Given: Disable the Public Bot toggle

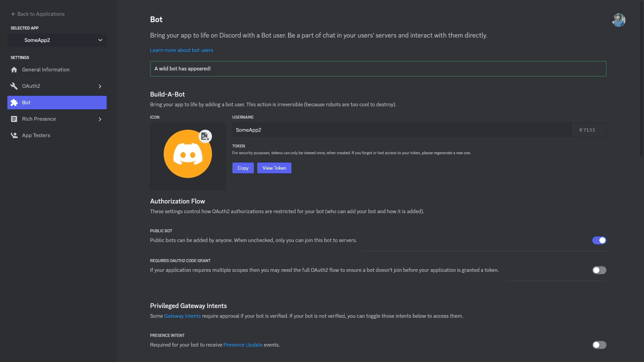Looking at the screenshot, I should [x=599, y=240].
